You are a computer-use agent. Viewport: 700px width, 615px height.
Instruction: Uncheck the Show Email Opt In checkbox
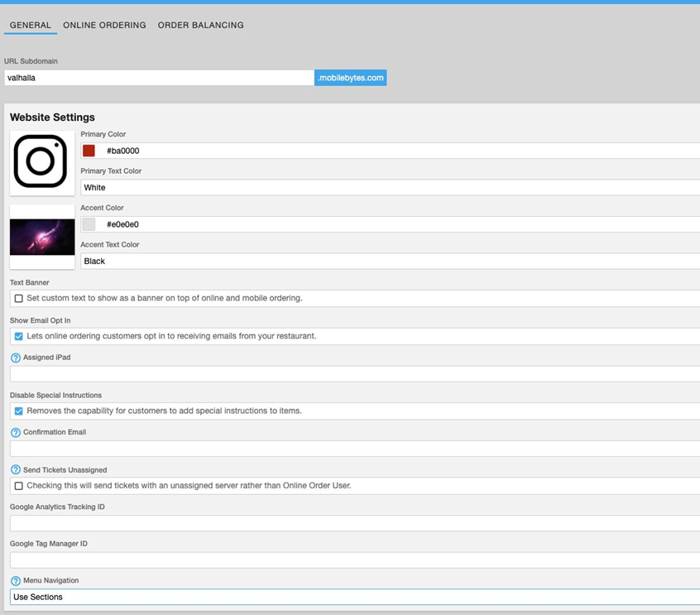click(18, 337)
